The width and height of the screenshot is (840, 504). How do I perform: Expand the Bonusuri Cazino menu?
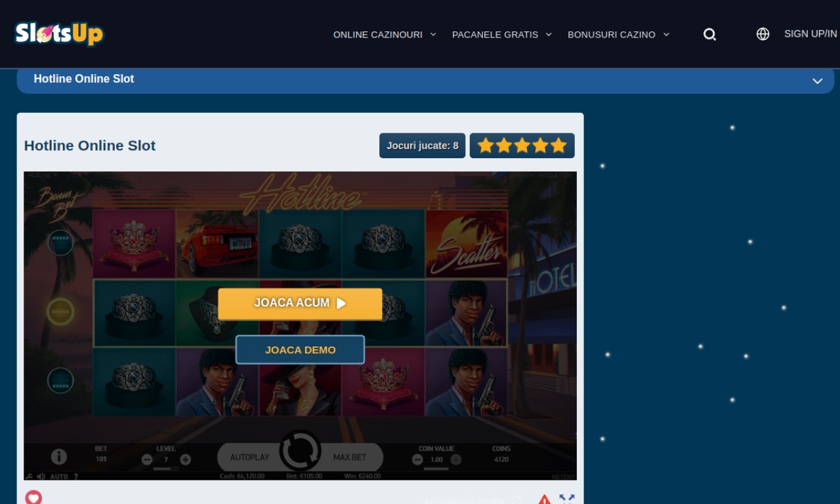pyautogui.click(x=619, y=34)
